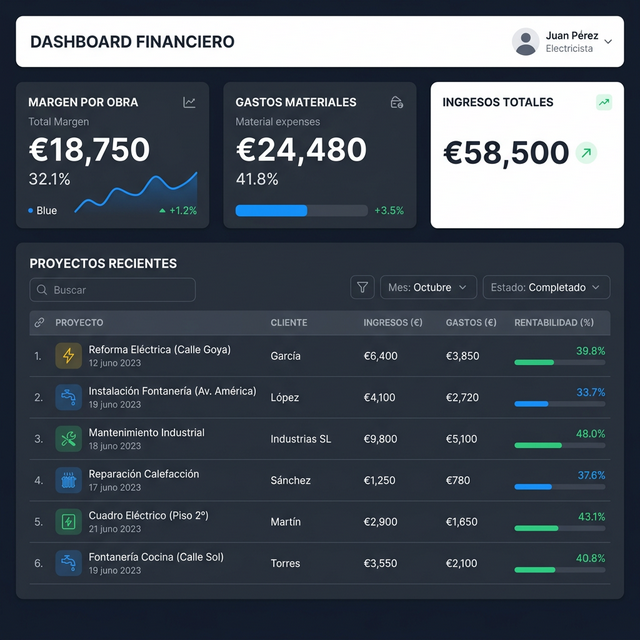Image resolution: width=640 pixels, height=640 pixels.
Task: Open the filter funnel button
Action: click(x=362, y=287)
